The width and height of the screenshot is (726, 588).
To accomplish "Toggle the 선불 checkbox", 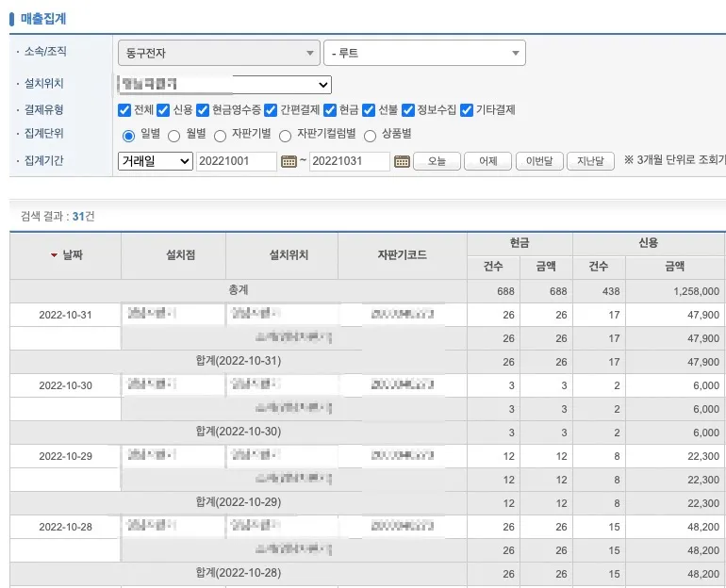I will pos(369,110).
